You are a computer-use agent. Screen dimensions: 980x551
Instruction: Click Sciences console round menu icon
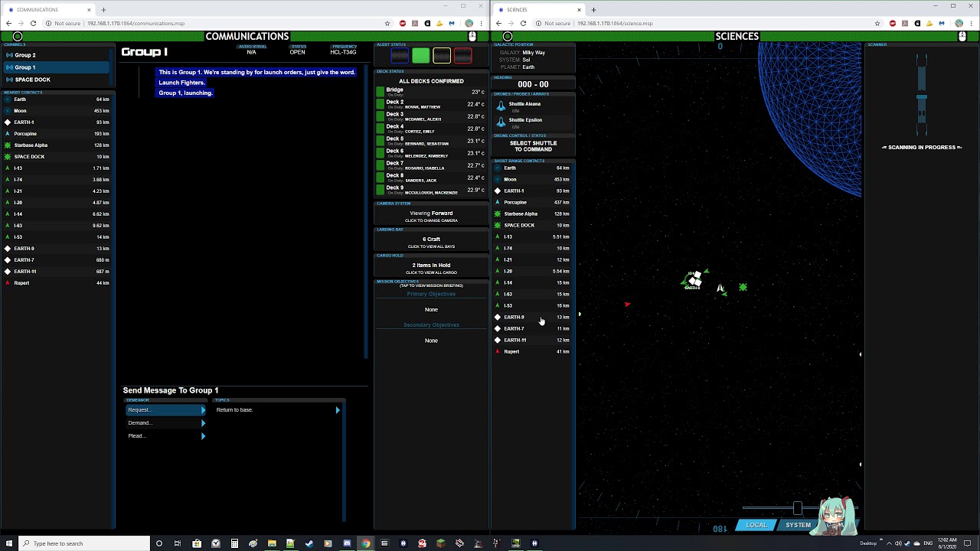point(508,37)
